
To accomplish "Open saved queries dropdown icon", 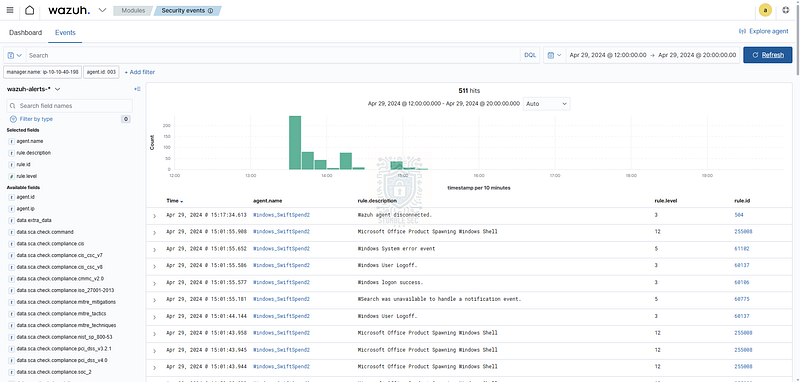I will (15, 55).
